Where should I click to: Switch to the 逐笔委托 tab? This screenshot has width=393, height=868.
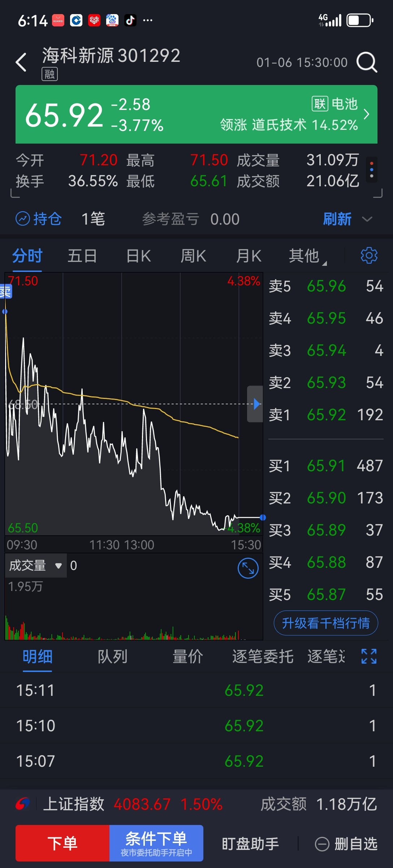click(x=263, y=656)
